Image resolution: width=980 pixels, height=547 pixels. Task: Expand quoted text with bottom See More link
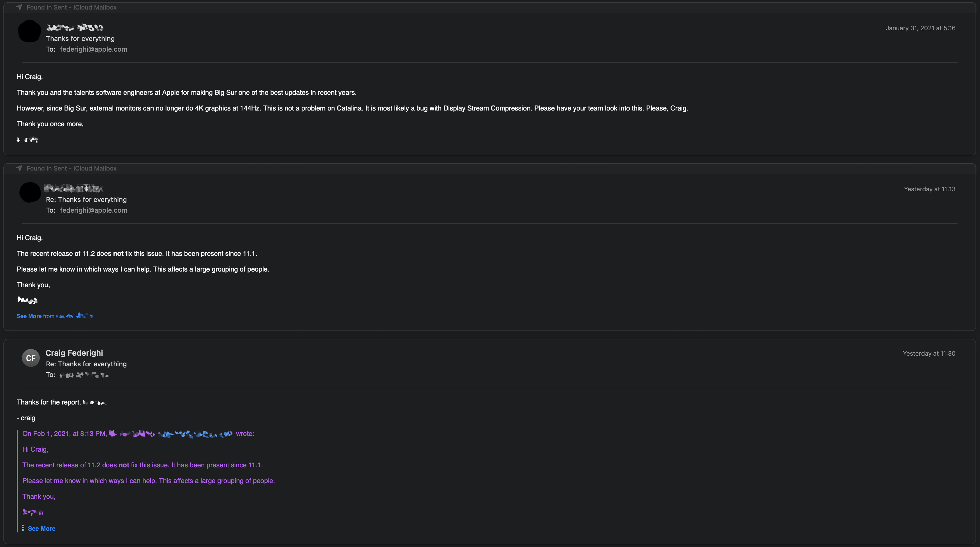coord(41,528)
